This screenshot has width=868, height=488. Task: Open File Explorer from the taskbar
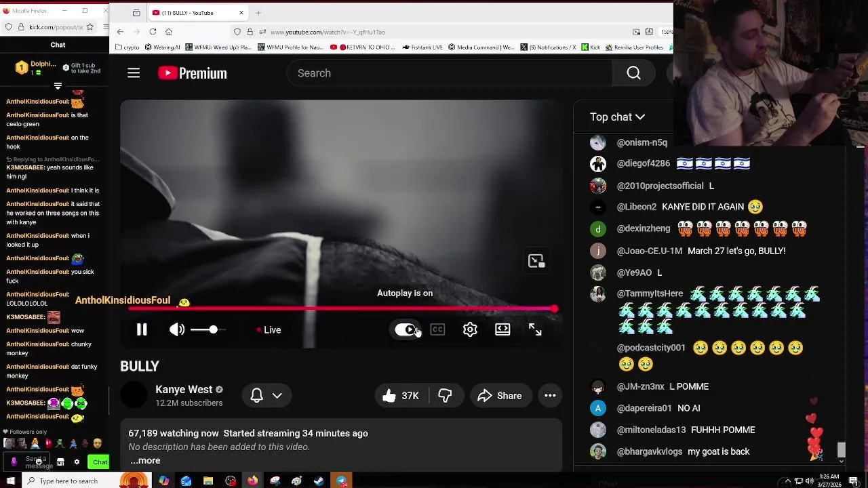coord(208,481)
